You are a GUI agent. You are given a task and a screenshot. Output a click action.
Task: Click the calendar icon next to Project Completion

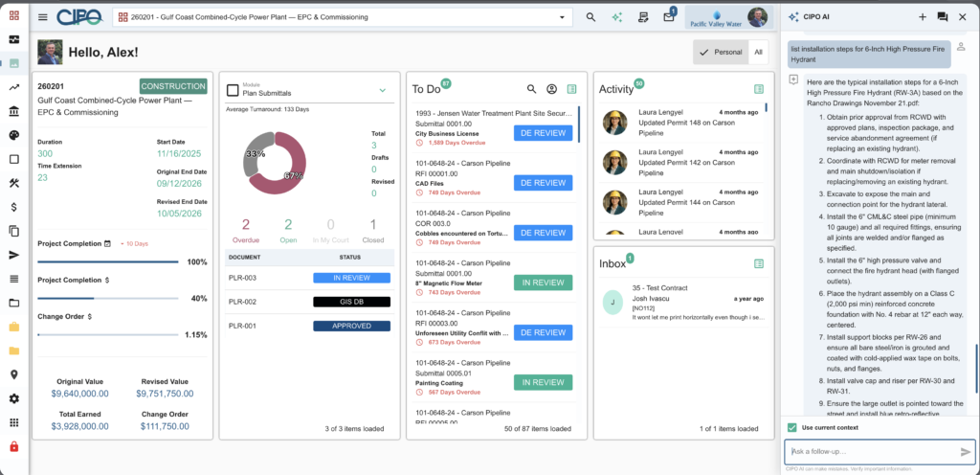107,244
